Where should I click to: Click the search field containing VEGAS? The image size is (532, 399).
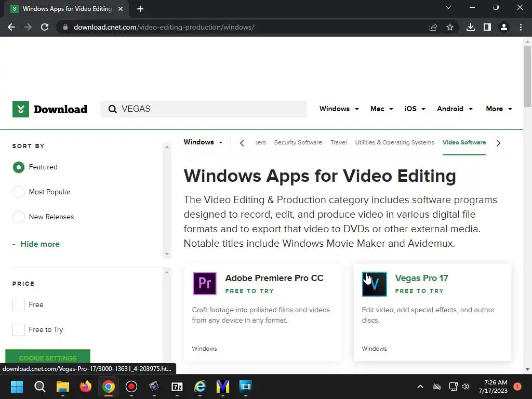(204, 109)
